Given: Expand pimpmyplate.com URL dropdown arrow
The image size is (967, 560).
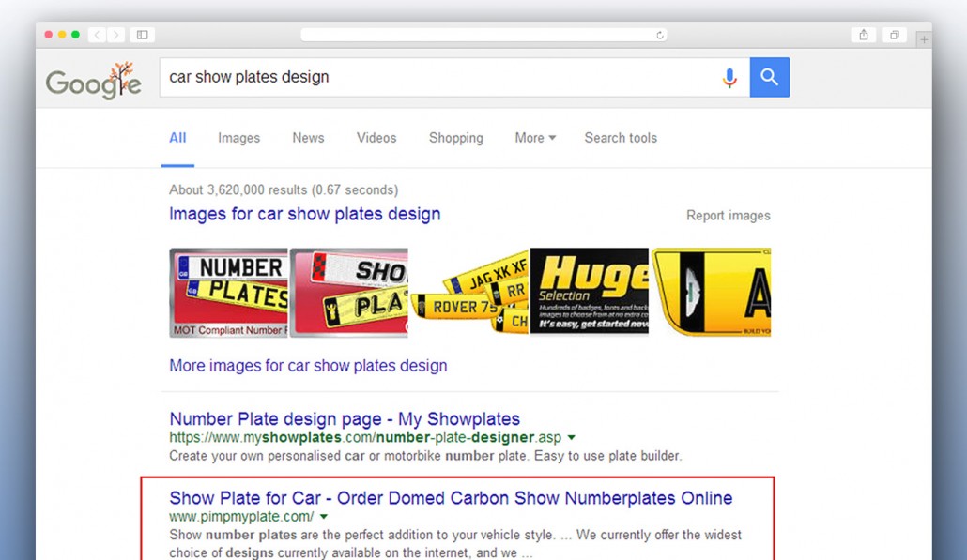Looking at the screenshot, I should point(324,517).
